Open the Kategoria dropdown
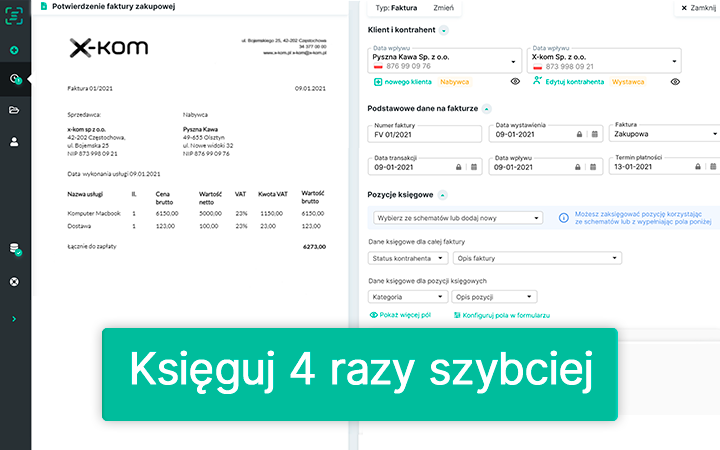 [408, 297]
